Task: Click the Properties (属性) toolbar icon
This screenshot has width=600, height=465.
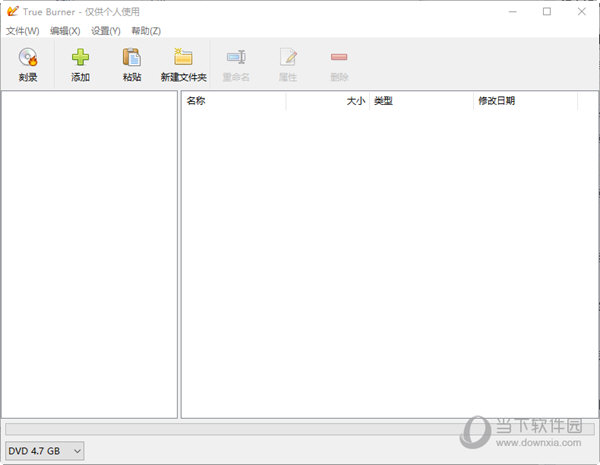Action: pos(288,57)
